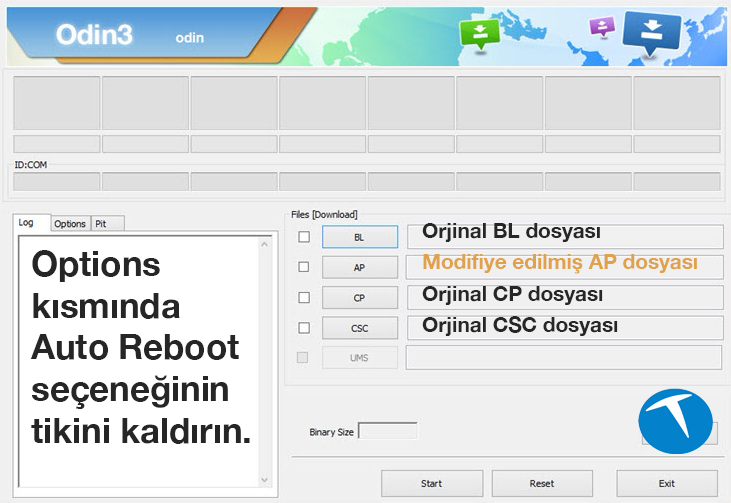
Task: Click the large blue download icon in banner
Action: [x=651, y=32]
